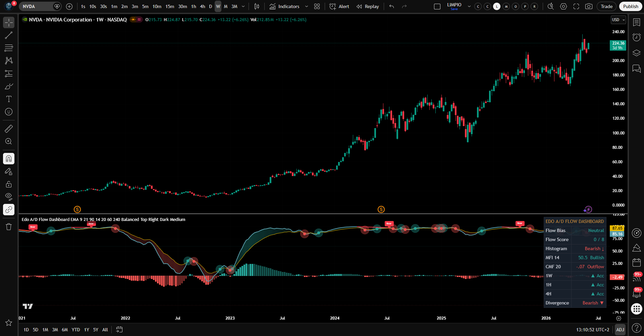Select the trend line drawing tool
Image resolution: width=644 pixels, height=336 pixels.
(x=9, y=35)
